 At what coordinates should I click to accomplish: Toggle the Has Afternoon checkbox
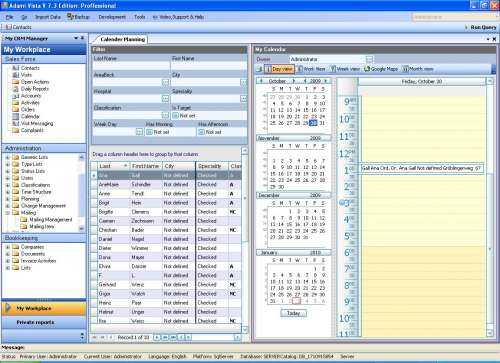[x=201, y=132]
